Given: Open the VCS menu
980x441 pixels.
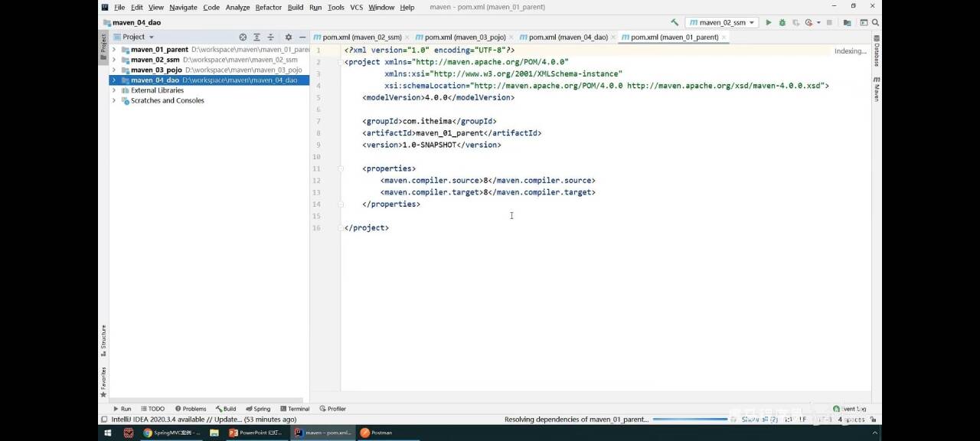Looking at the screenshot, I should pos(357,7).
